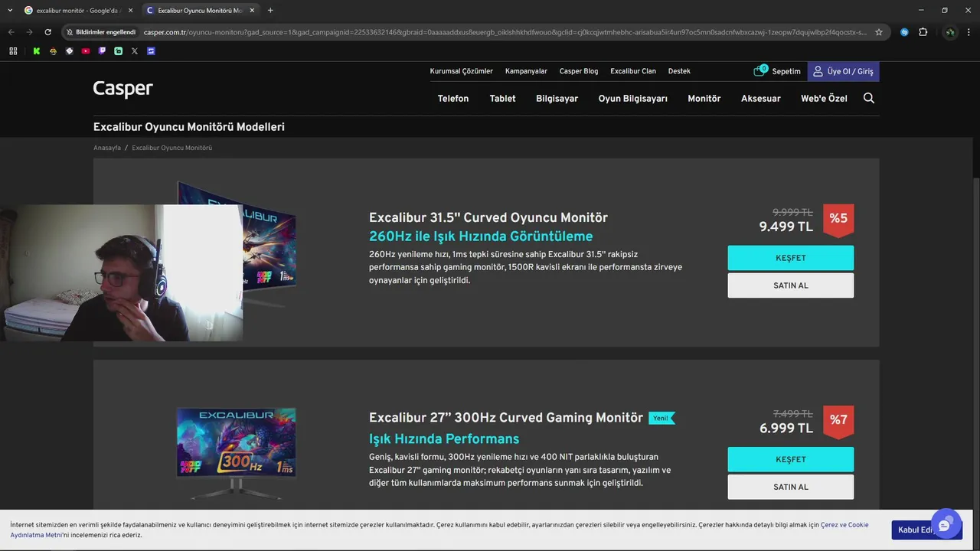980x551 pixels.
Task: Open the blue arrows bookmark icon
Action: click(151, 51)
